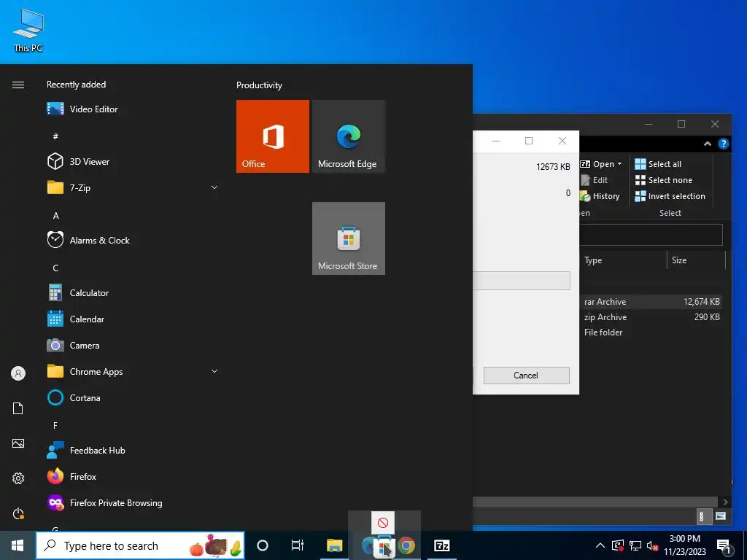
Task: Open File Explorer on taskbar
Action: coord(334,545)
